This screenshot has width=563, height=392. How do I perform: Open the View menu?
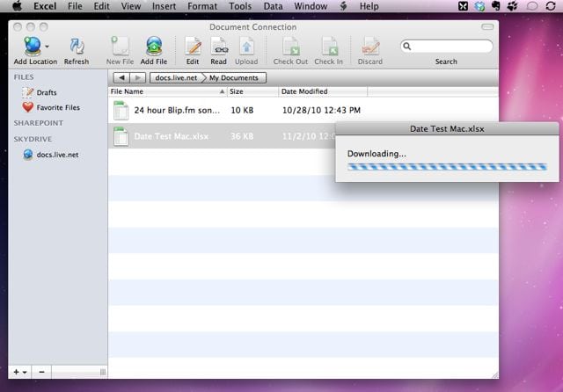[131, 6]
